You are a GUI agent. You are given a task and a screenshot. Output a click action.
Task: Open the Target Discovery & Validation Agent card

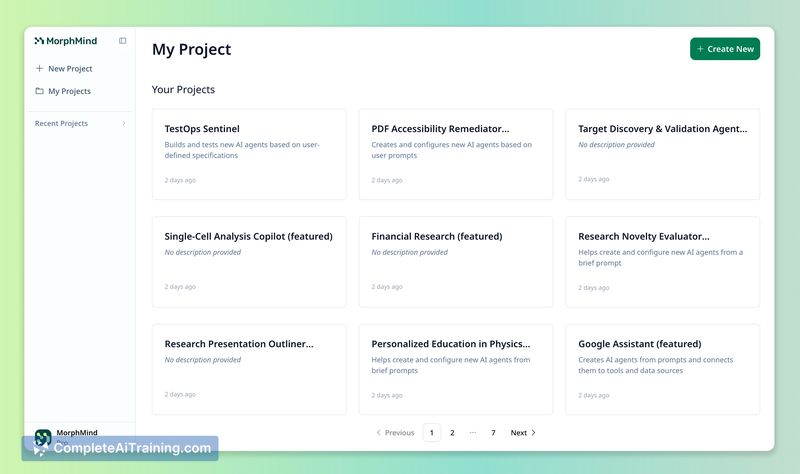click(x=663, y=154)
